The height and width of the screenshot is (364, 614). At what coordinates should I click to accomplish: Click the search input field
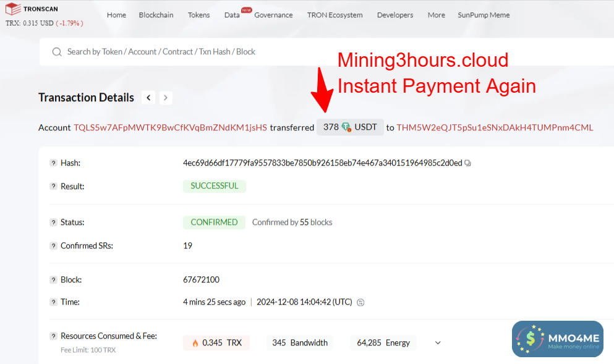(326, 52)
